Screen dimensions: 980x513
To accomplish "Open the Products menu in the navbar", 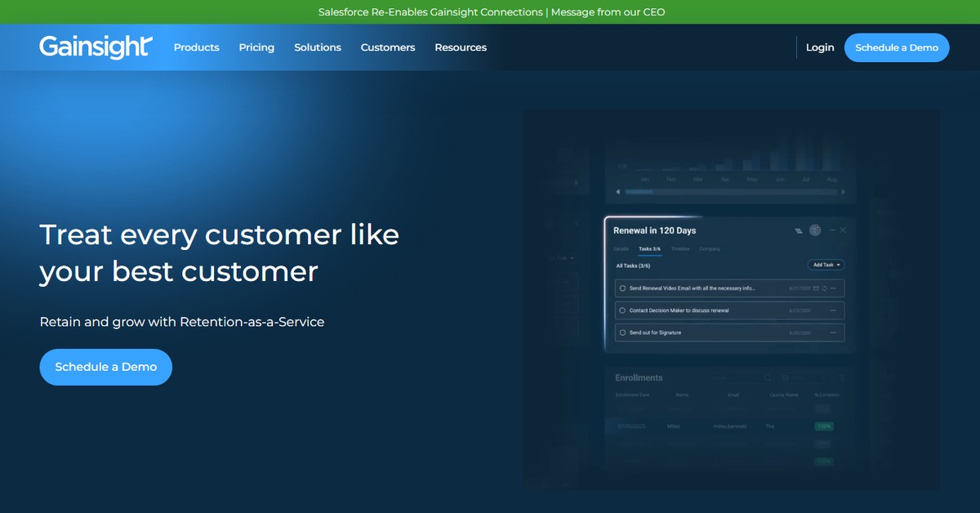I will pos(196,47).
